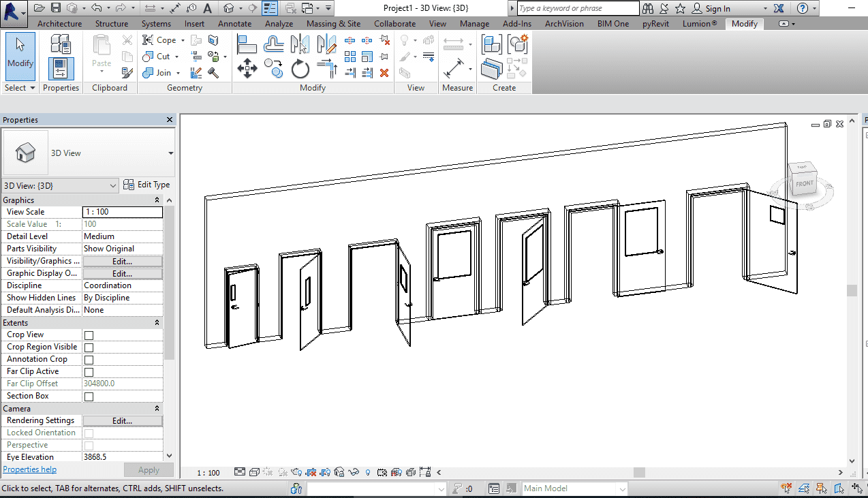The height and width of the screenshot is (498, 868).
Task: Enable the Crop View checkbox
Action: coord(89,335)
